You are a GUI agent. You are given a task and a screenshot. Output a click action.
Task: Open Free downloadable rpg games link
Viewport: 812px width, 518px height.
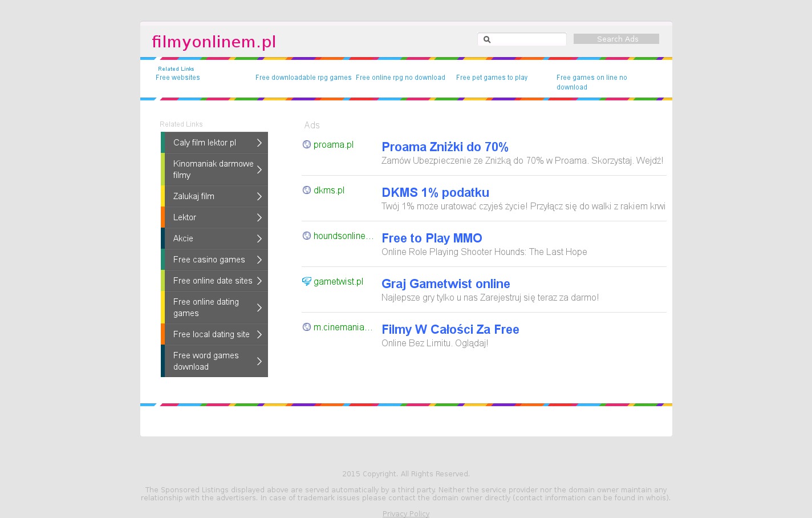pos(303,78)
